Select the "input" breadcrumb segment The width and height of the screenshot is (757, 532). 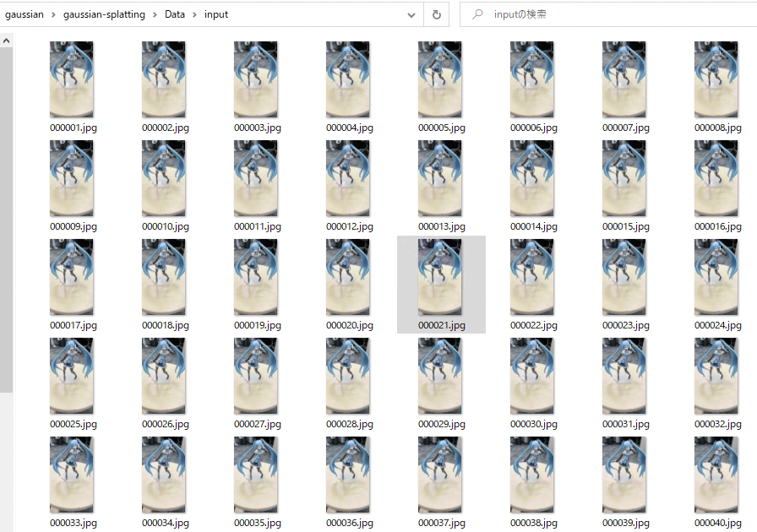(x=215, y=14)
